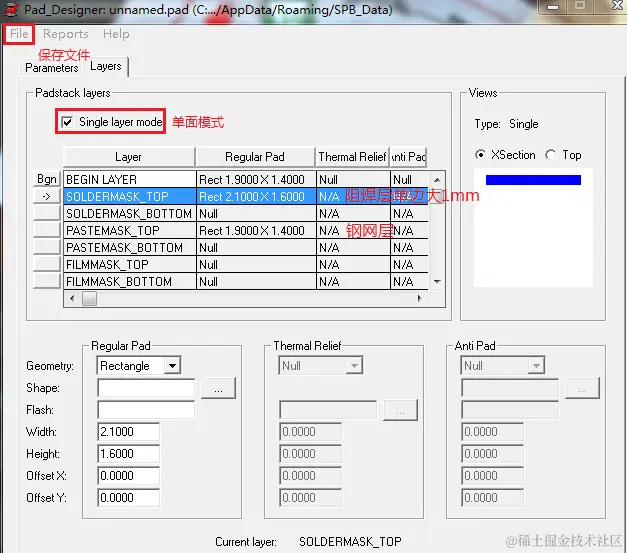Click the Regular Pad Offset X field
The height and width of the screenshot is (553, 627).
click(129, 476)
